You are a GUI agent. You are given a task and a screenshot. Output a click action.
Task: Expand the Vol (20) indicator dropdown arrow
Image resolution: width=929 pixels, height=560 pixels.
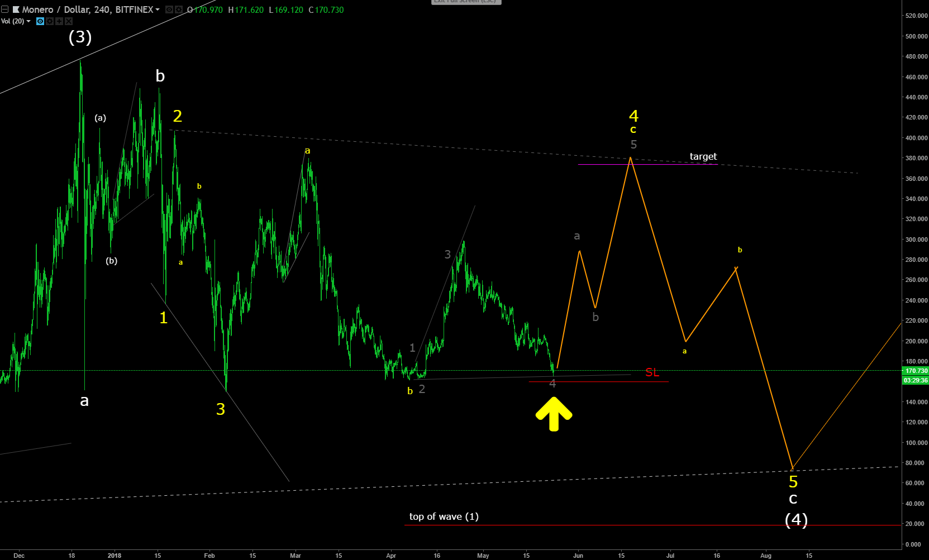coord(28,21)
